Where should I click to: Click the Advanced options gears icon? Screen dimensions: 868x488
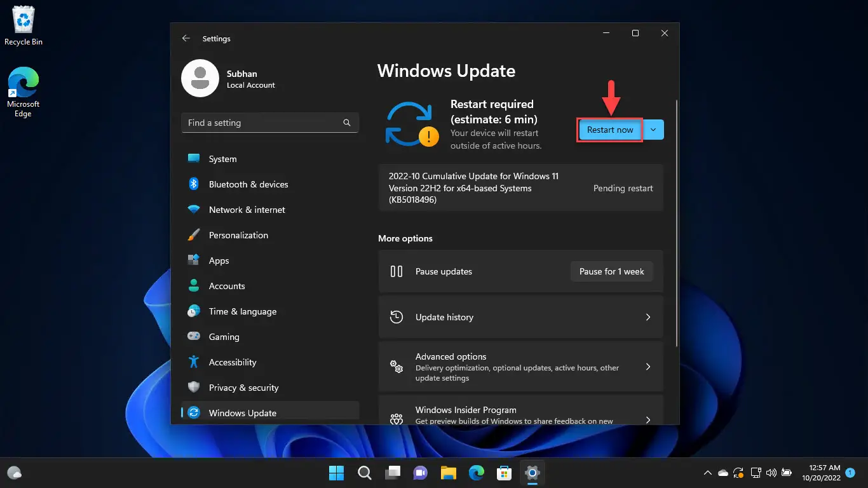tap(397, 367)
